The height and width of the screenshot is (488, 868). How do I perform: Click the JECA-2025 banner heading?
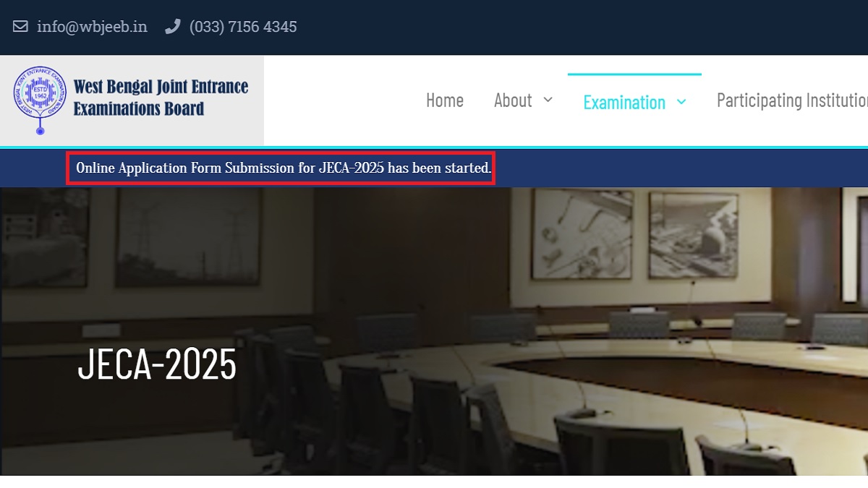(x=157, y=364)
